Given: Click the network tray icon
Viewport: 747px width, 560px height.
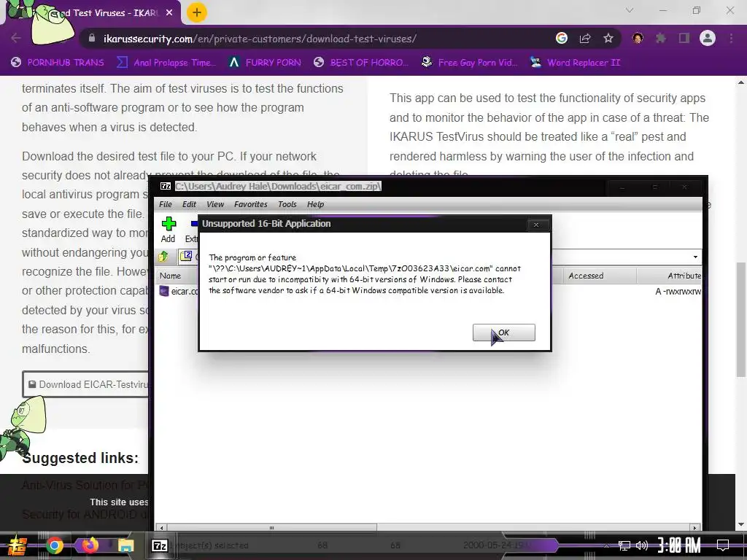Looking at the screenshot, I should point(624,545).
